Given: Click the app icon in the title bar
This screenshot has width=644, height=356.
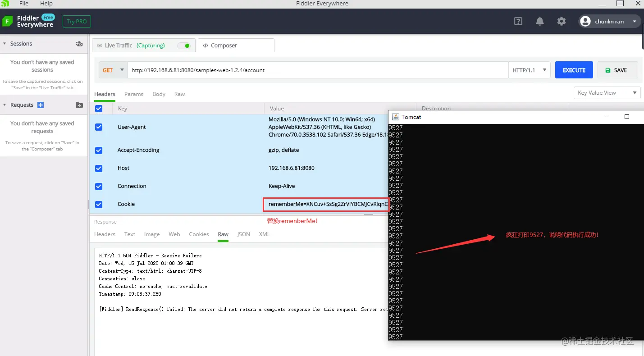Looking at the screenshot, I should point(5,4).
